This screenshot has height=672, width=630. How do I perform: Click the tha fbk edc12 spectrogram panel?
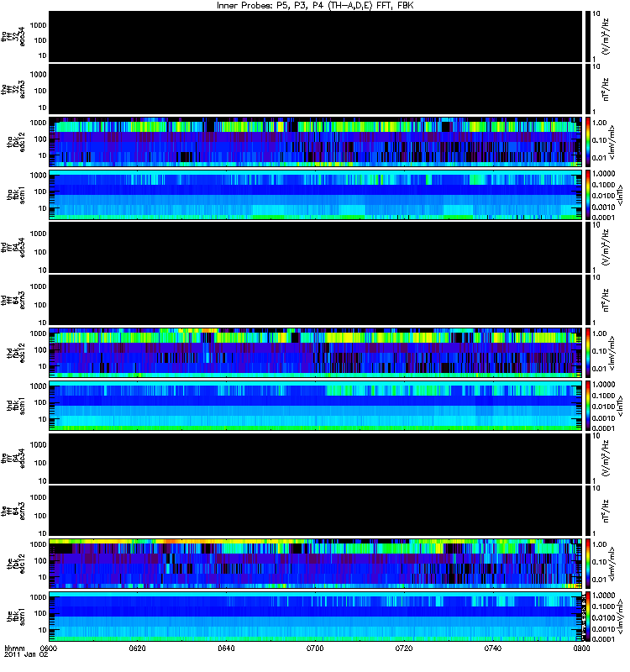point(315,141)
